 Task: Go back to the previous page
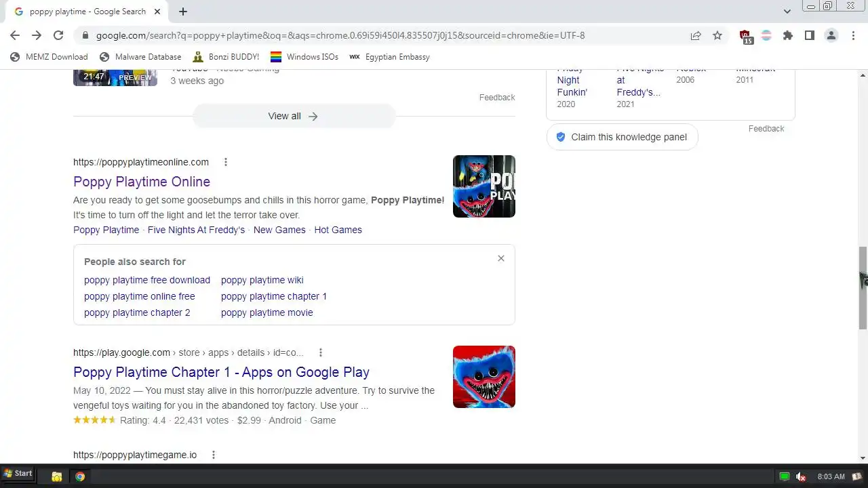click(x=15, y=35)
